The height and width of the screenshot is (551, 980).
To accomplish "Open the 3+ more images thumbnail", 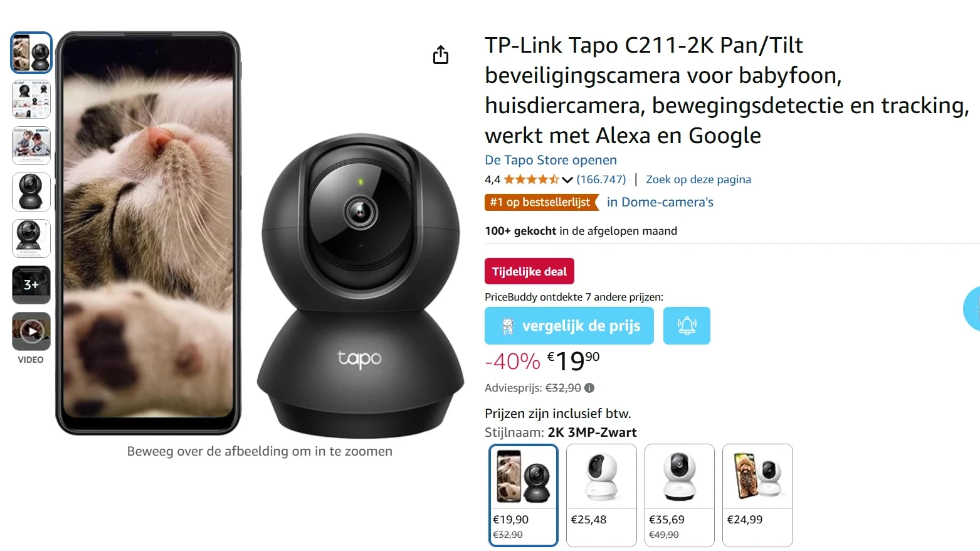I will click(31, 285).
